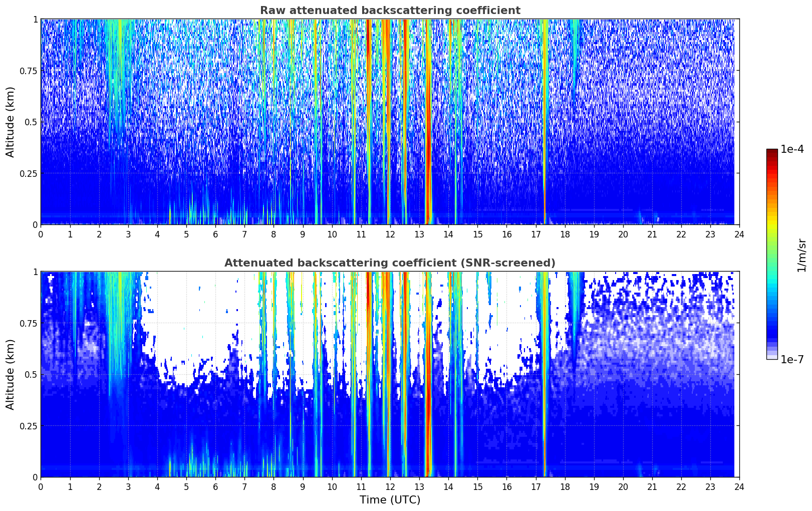Image resolution: width=812 pixels, height=511 pixels.
Task: Click the top plot's 'Altitude (km)' axis label
Action: click(x=11, y=122)
